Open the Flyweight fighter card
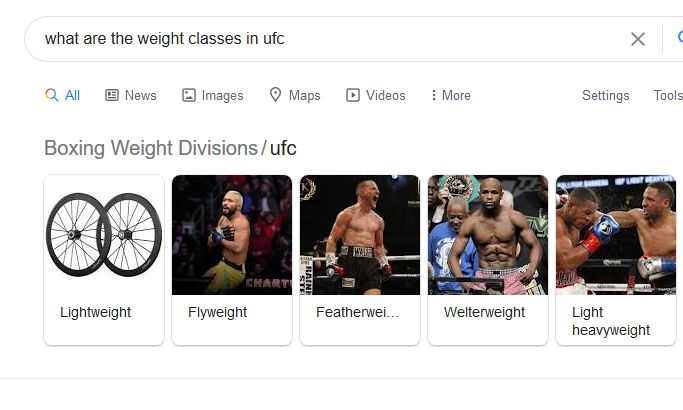Image resolution: width=683 pixels, height=410 pixels. [232, 260]
